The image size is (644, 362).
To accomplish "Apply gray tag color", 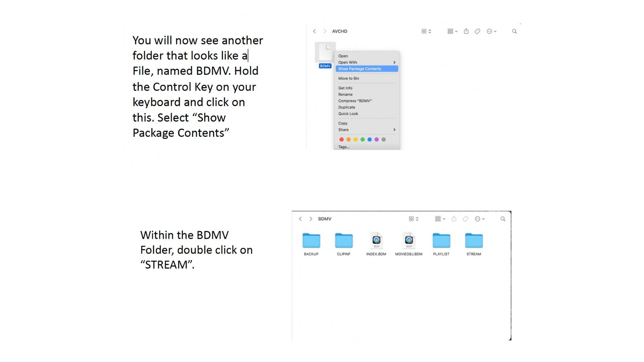I will (x=384, y=139).
